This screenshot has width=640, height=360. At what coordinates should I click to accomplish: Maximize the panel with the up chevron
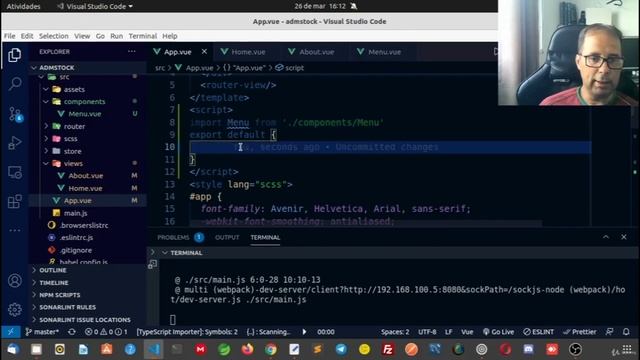606,237
